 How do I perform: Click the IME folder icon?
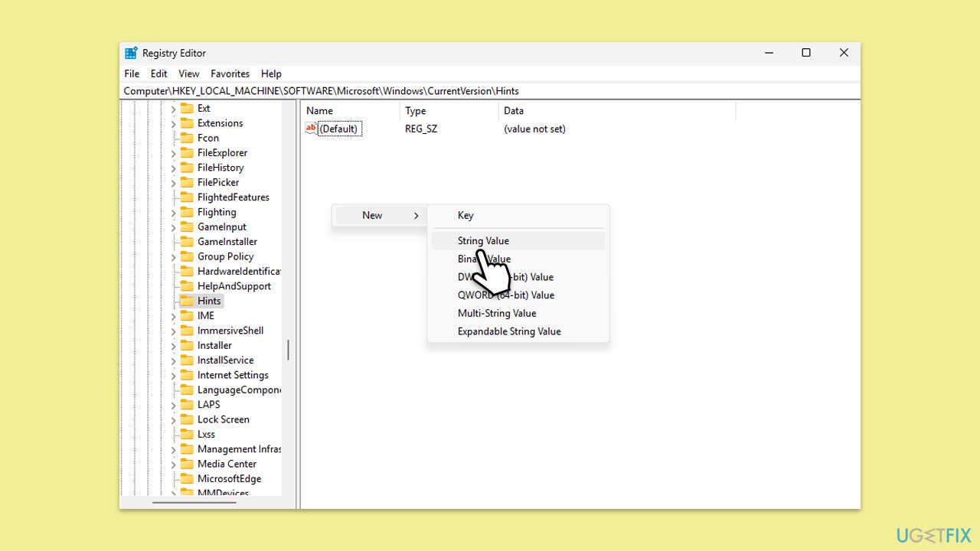pyautogui.click(x=187, y=315)
